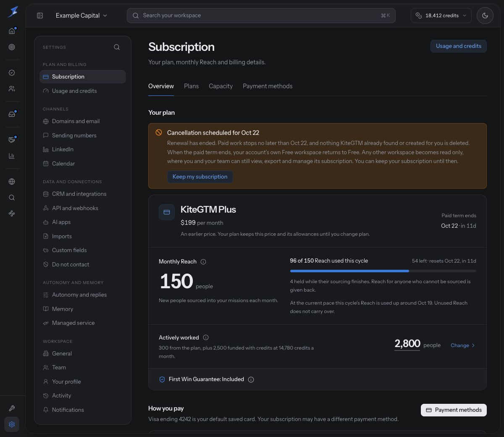
Task: Open Domains and email settings
Action: click(x=83, y=121)
